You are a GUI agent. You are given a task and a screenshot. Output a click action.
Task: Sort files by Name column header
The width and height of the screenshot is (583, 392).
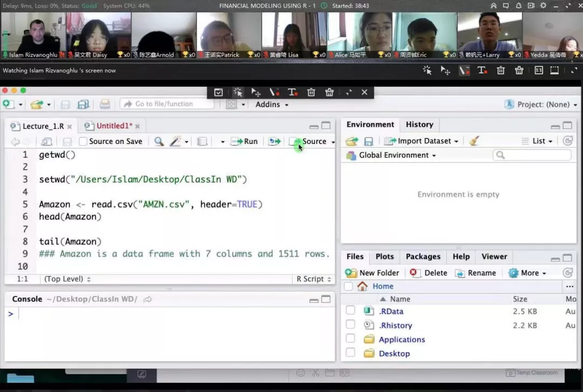click(x=399, y=299)
